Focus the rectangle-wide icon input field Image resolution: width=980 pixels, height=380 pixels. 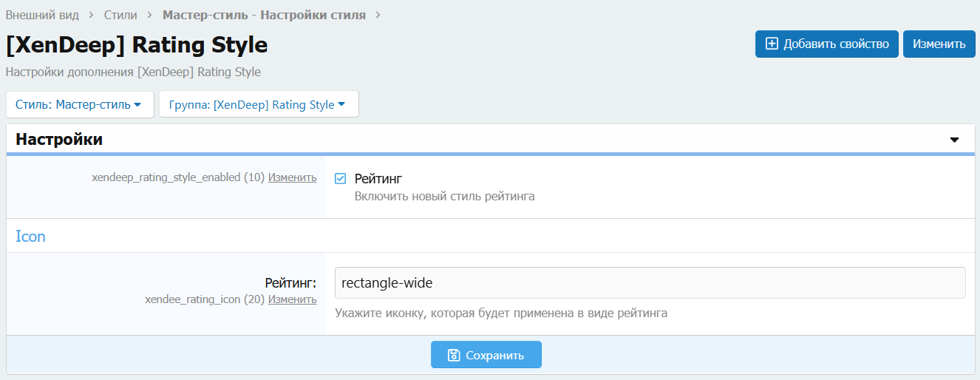click(x=649, y=282)
